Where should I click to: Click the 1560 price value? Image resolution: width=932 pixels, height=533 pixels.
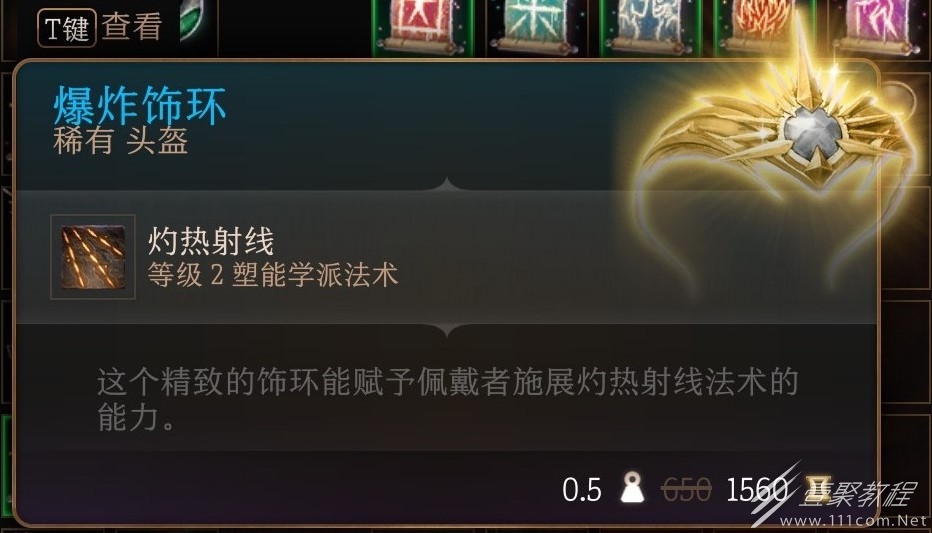(x=756, y=490)
